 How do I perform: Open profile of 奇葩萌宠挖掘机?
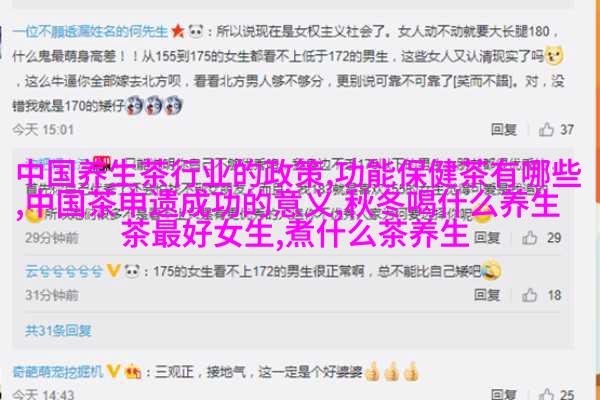click(x=58, y=371)
